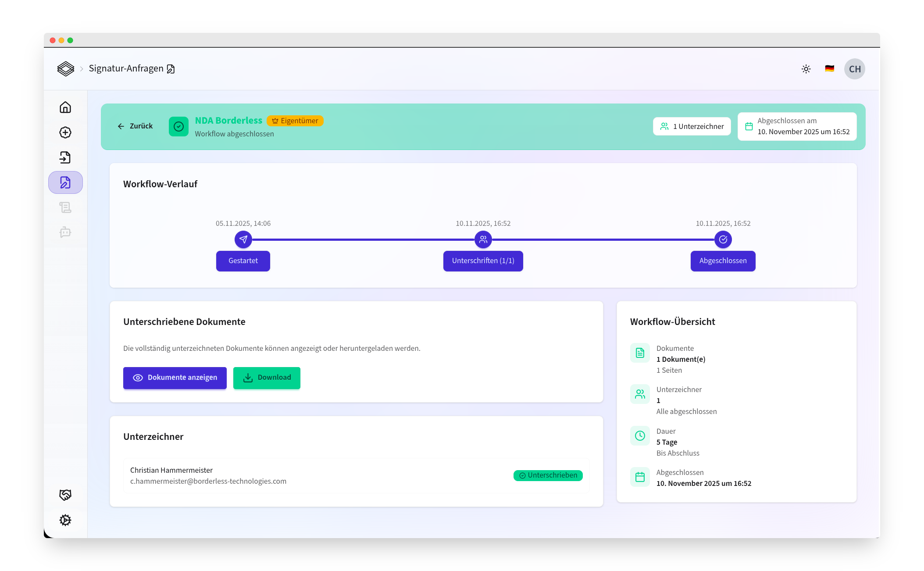
Task: Open the CH profile avatar menu
Action: 855,69
